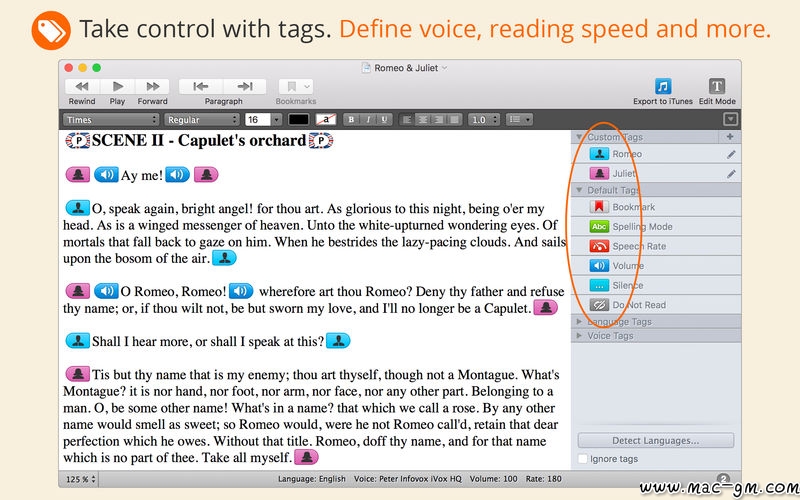The width and height of the screenshot is (800, 500).
Task: Open the Times font family dropdown
Action: pyautogui.click(x=111, y=119)
